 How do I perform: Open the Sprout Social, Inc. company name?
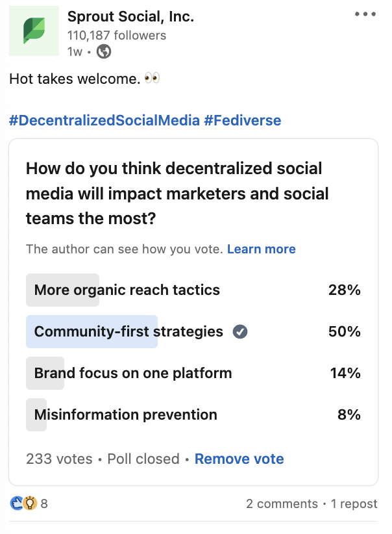click(x=130, y=16)
